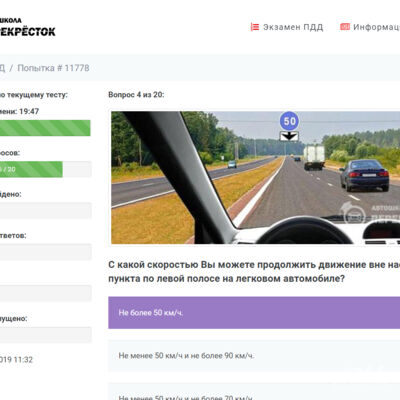The height and width of the screenshot is (400, 400).
Task: Select answer Не менее 50 и не более 70 км/ч
Action: coord(254,392)
